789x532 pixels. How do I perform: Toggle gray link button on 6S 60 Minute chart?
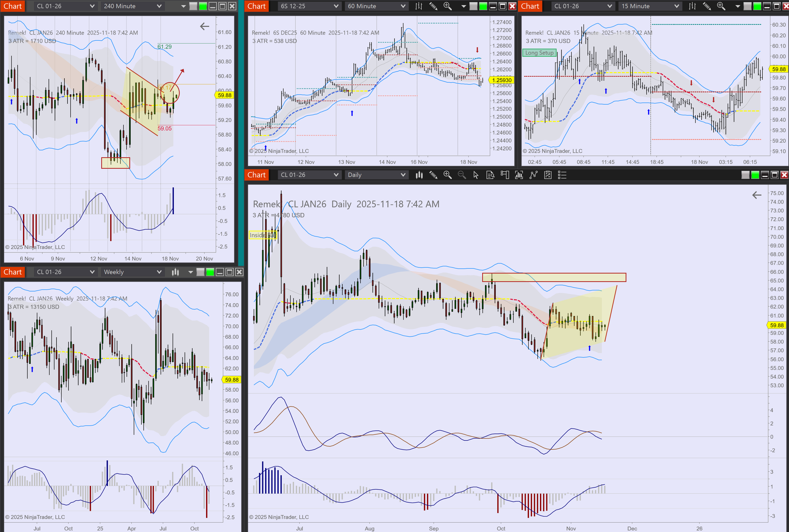[473, 6]
